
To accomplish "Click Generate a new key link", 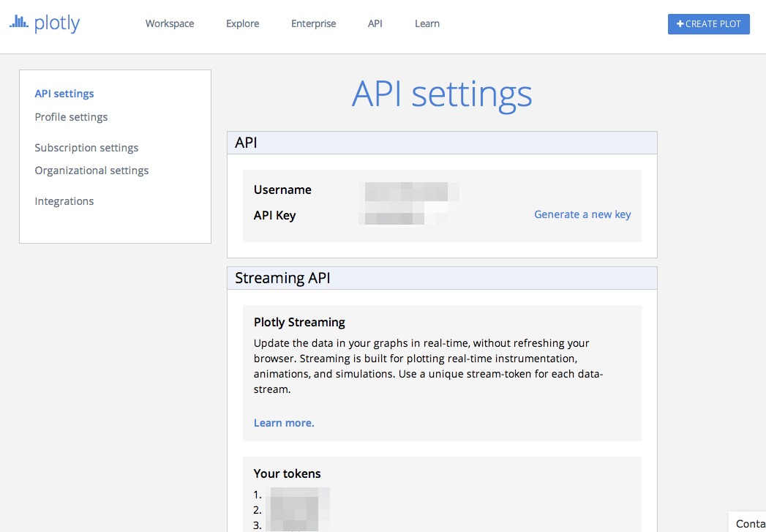I will tap(582, 214).
